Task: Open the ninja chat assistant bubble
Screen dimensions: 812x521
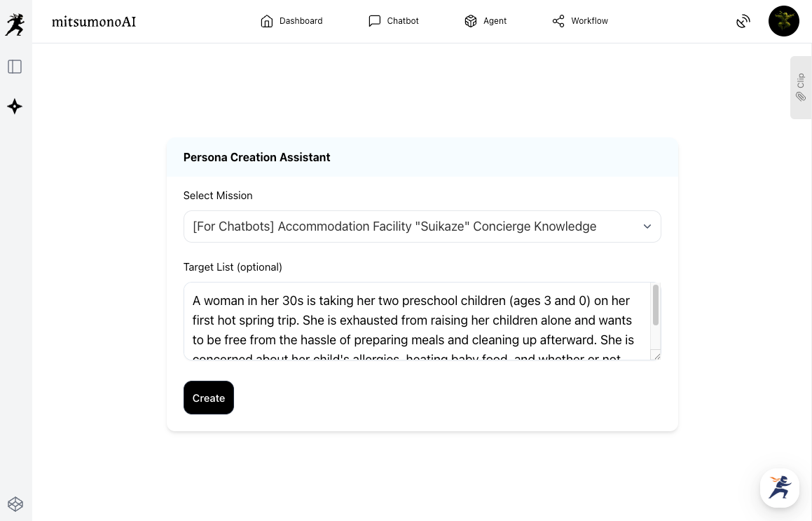Action: tap(780, 487)
